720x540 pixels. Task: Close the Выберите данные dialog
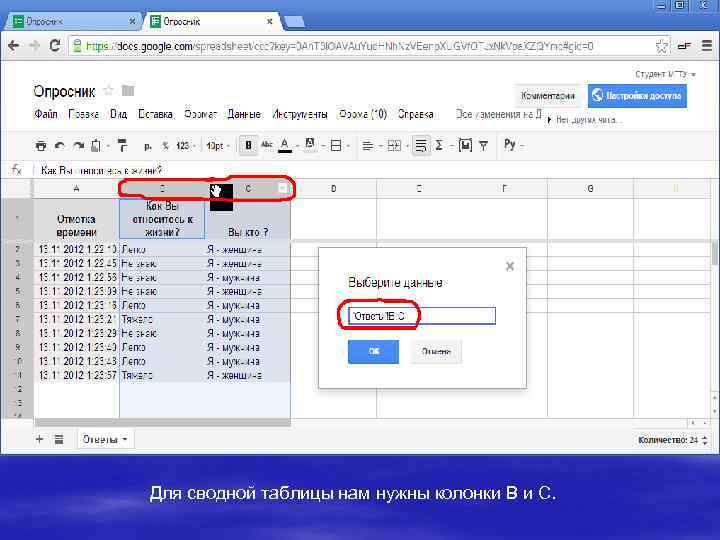pyautogui.click(x=509, y=266)
